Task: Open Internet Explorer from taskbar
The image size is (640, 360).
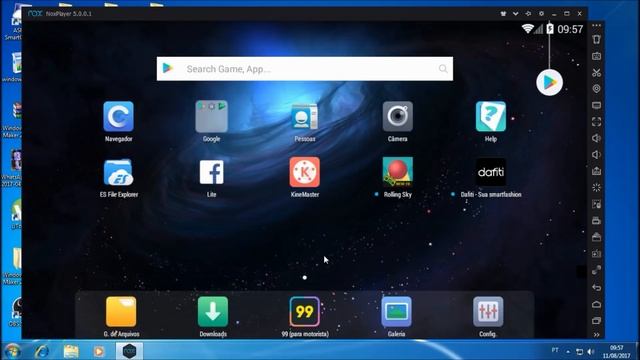Action: pyautogui.click(x=42, y=351)
